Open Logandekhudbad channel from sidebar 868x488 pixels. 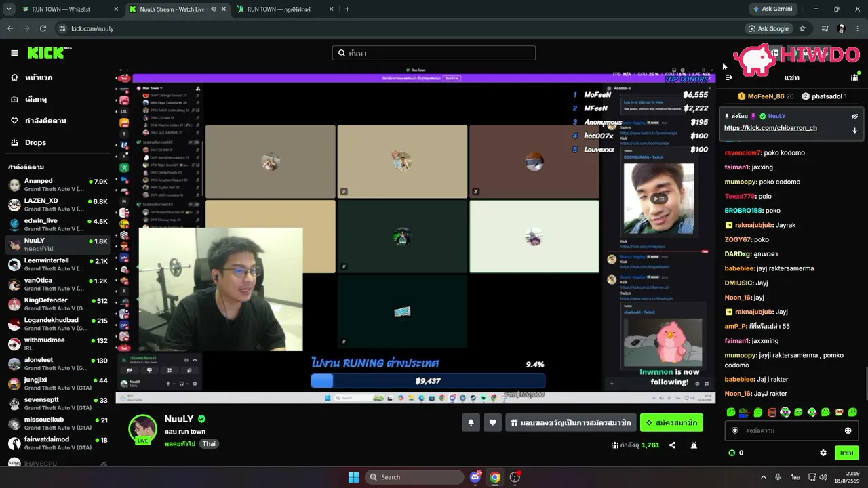coord(58,324)
